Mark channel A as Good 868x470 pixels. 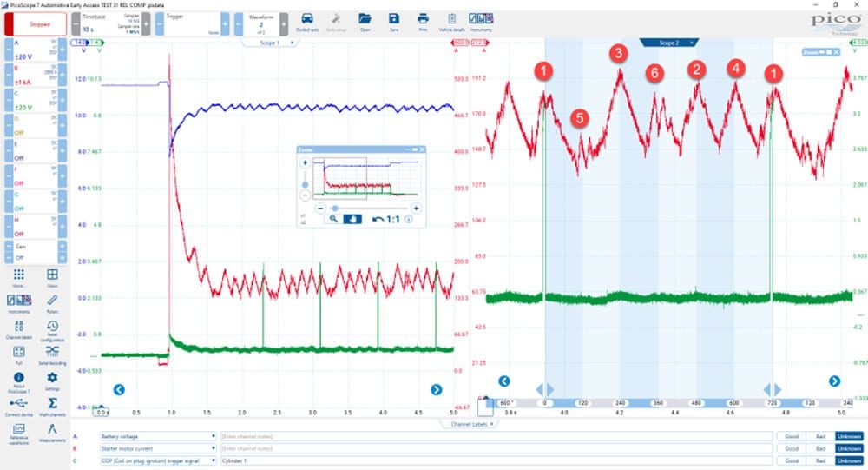click(x=792, y=436)
